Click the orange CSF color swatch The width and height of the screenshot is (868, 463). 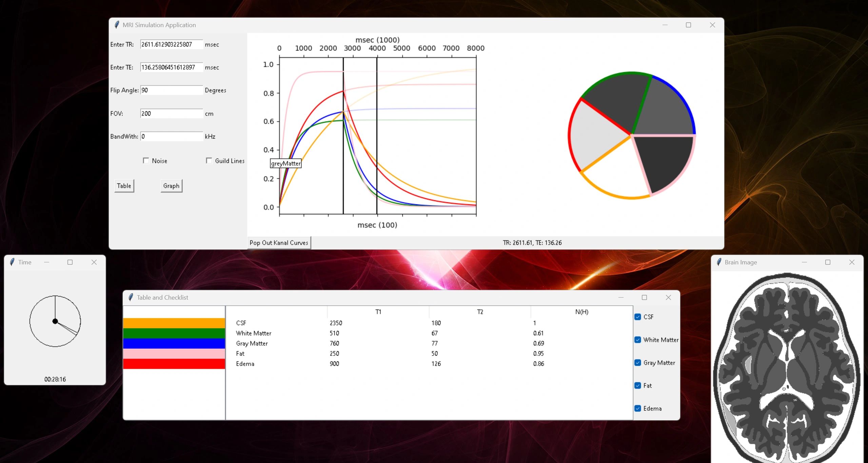pos(174,323)
